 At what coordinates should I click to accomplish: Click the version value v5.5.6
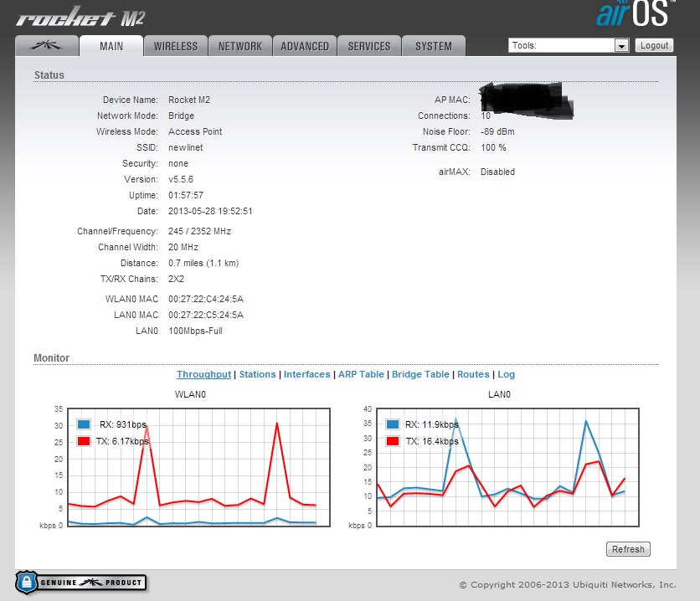pos(181,179)
